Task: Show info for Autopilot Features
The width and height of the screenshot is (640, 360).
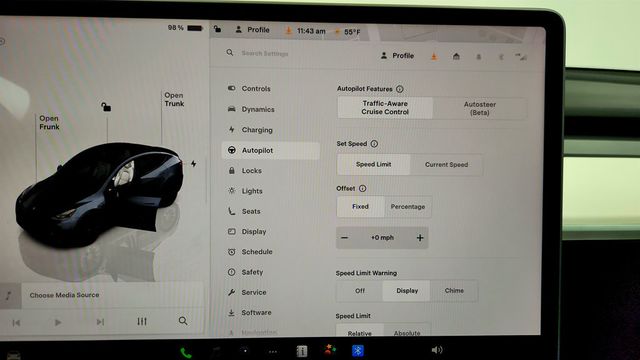Action: pos(400,89)
